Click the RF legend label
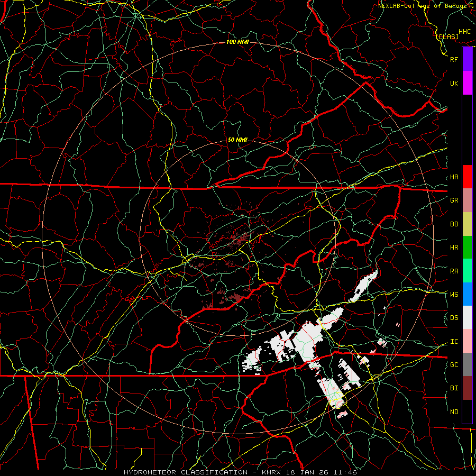 (x=454, y=59)
